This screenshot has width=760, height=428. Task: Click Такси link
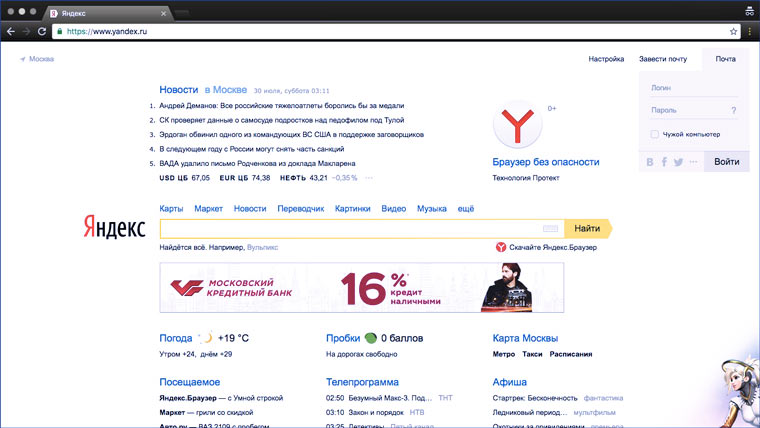click(532, 354)
